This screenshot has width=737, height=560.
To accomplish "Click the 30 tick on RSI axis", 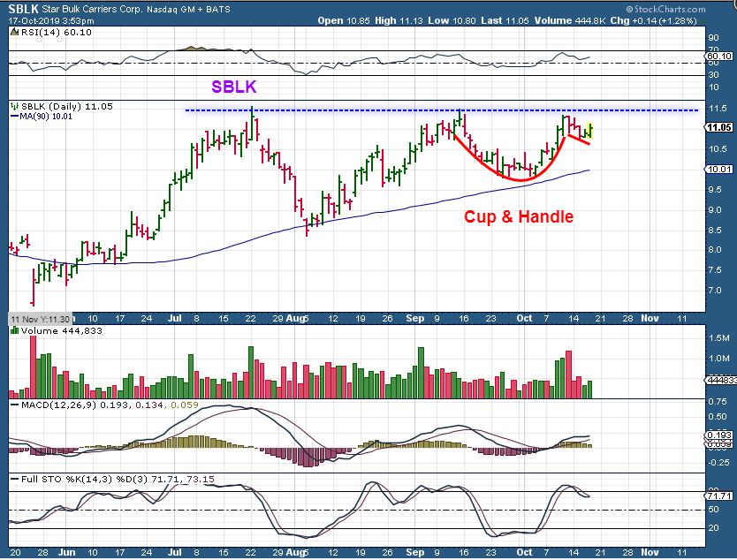I will coord(713,75).
